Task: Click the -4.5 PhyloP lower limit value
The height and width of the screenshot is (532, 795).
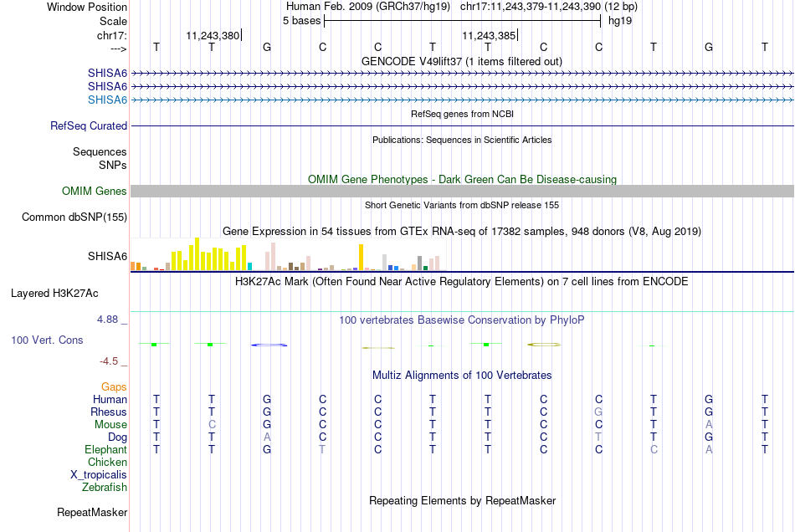Action: coord(109,361)
